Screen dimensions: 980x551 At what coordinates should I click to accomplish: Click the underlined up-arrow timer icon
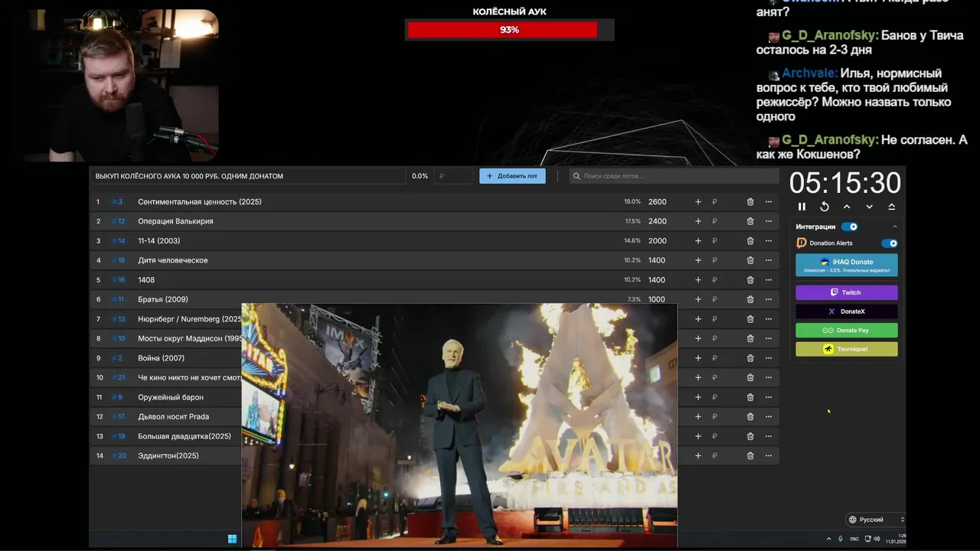pyautogui.click(x=891, y=207)
